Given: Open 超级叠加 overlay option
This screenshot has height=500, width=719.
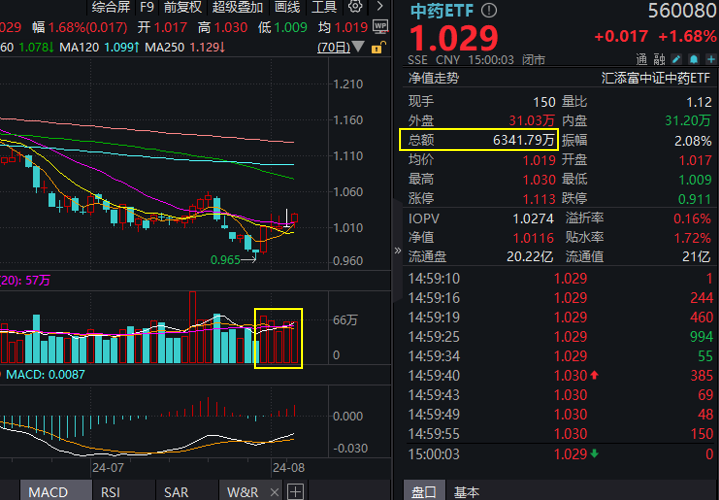Looking at the screenshot, I should tap(235, 7).
